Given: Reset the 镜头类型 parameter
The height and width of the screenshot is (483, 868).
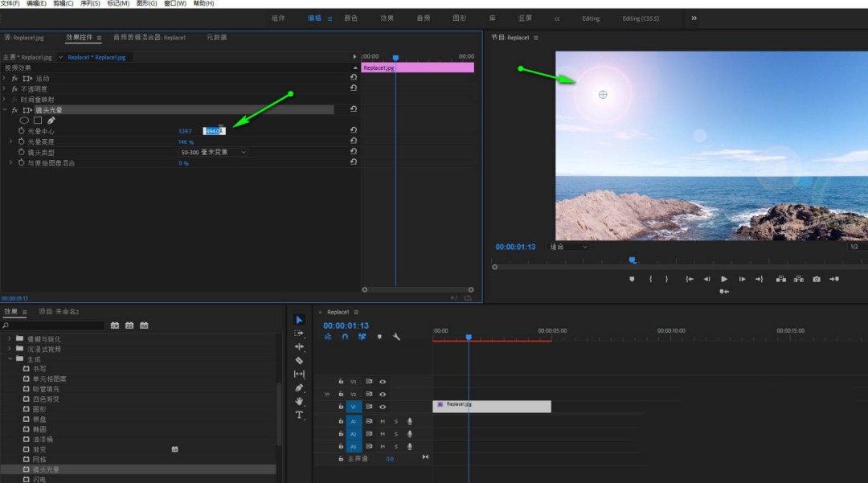Looking at the screenshot, I should tap(353, 151).
